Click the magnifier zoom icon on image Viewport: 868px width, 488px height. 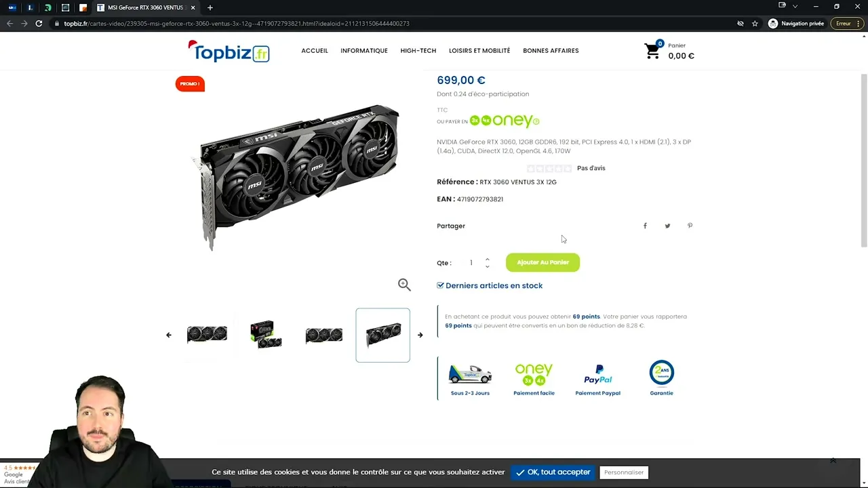pyautogui.click(x=404, y=285)
